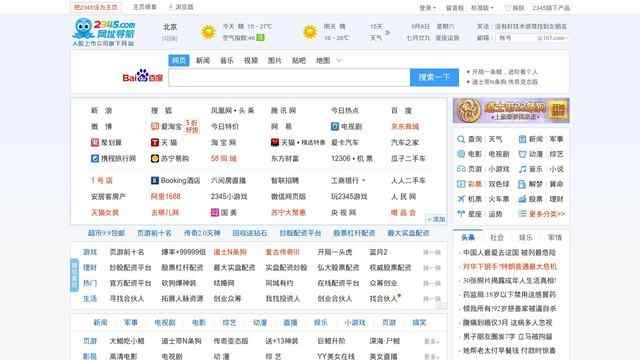Image resolution: width=640 pixels, height=360 pixels.
Task: Open the 登录 dropdown at top
Action: [x=428, y=8]
